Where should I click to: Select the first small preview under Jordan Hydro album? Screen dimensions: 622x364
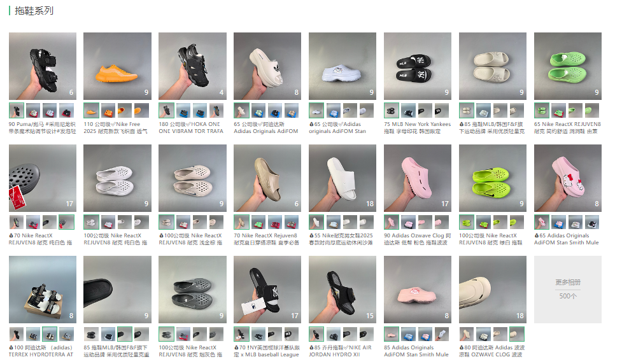click(x=316, y=334)
